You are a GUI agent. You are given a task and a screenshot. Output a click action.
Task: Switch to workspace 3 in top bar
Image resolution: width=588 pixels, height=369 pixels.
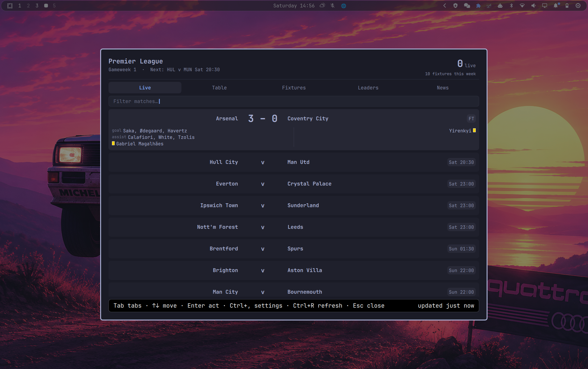(x=37, y=6)
